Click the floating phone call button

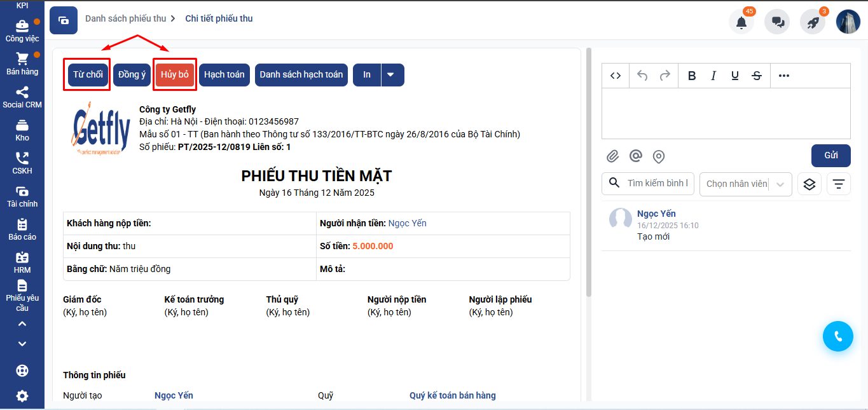[837, 336]
